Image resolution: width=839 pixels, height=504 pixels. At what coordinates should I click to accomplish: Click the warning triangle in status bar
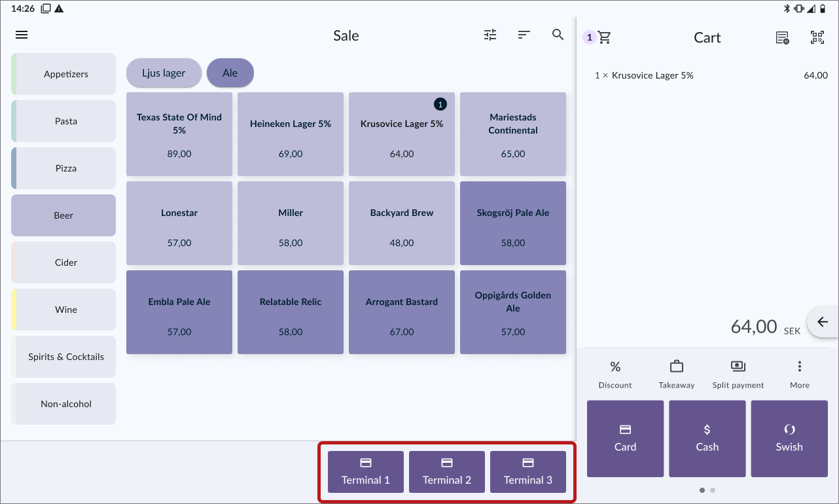59,9
